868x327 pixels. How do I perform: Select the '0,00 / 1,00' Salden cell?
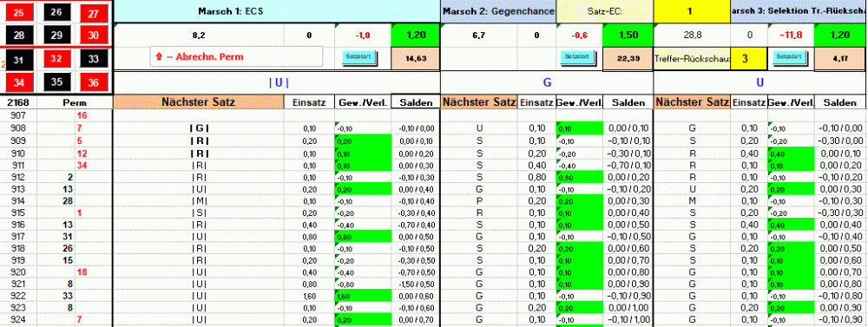628,308
